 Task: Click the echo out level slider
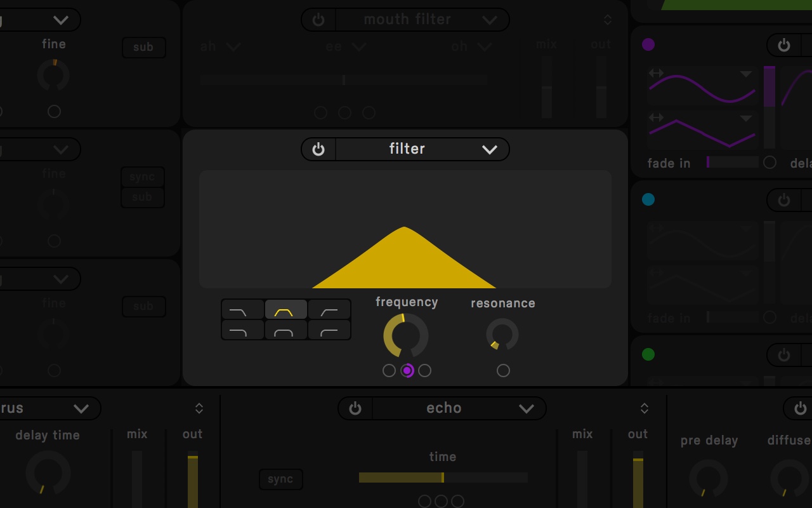click(638, 479)
